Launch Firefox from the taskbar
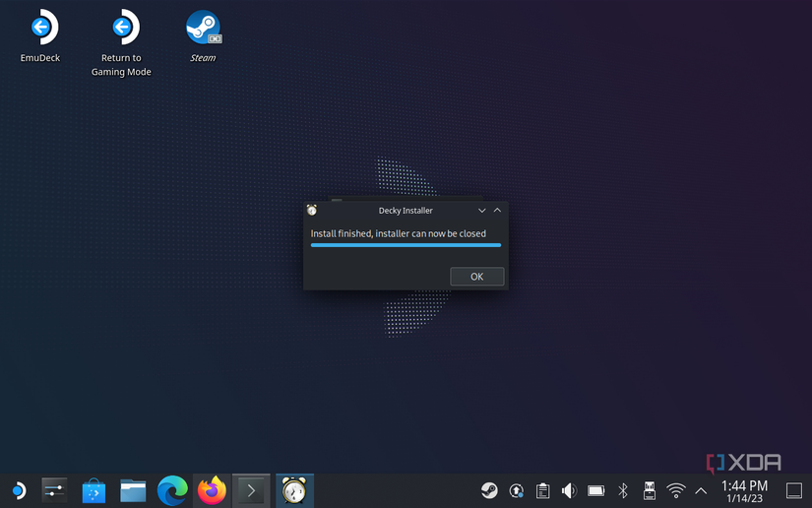 (212, 490)
